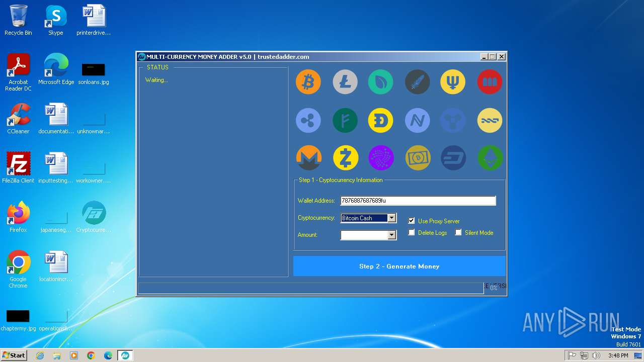This screenshot has height=362, width=644.
Task: Pick the dark blue Dash icon
Action: [x=453, y=158]
